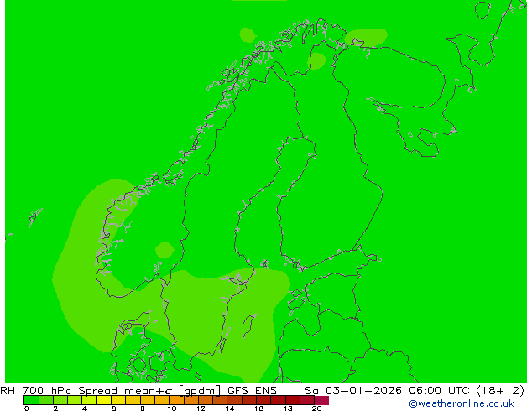Click the legend number '20'

[x=317, y=408]
